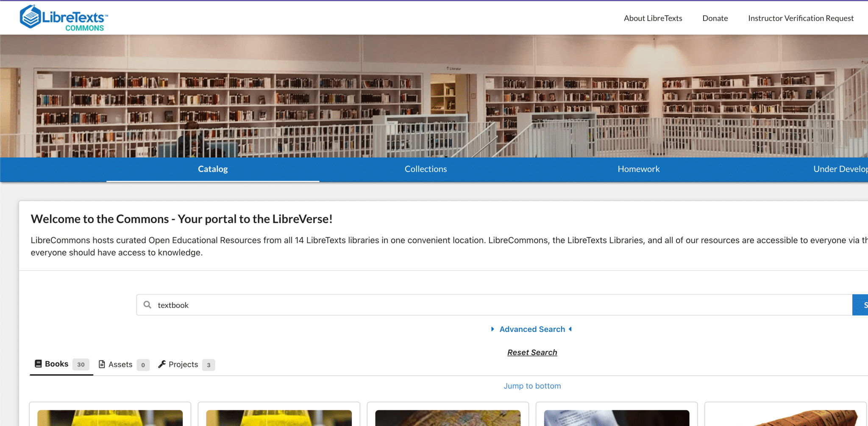Open Instructor Verification Request
The width and height of the screenshot is (868, 426).
click(801, 18)
